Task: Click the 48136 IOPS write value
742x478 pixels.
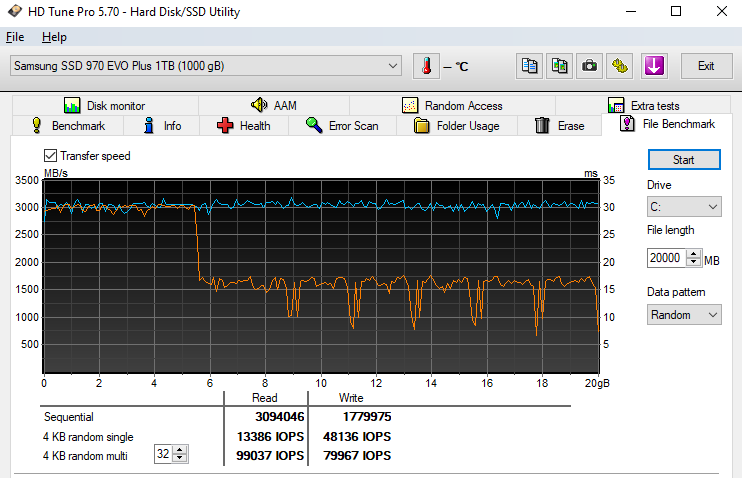Action: (357, 436)
